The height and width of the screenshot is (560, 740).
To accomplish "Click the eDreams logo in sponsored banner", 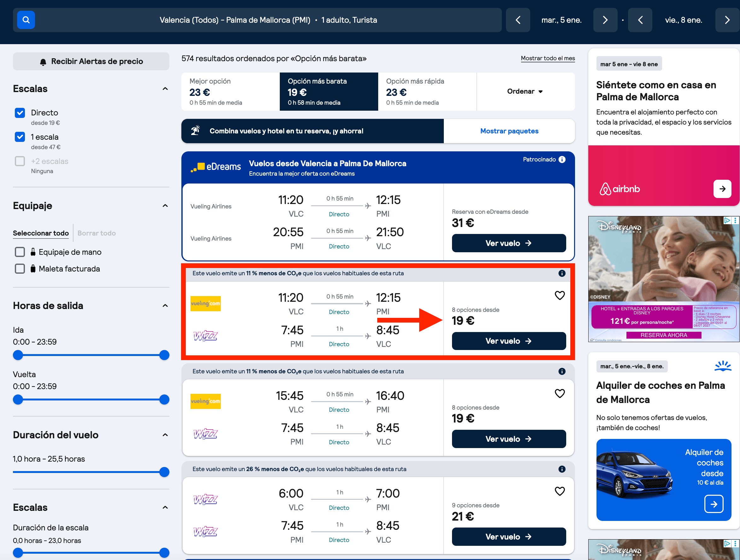I will click(x=216, y=166).
